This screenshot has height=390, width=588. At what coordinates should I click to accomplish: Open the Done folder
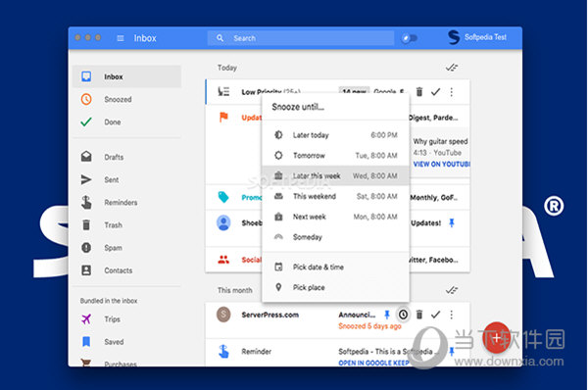(126, 122)
